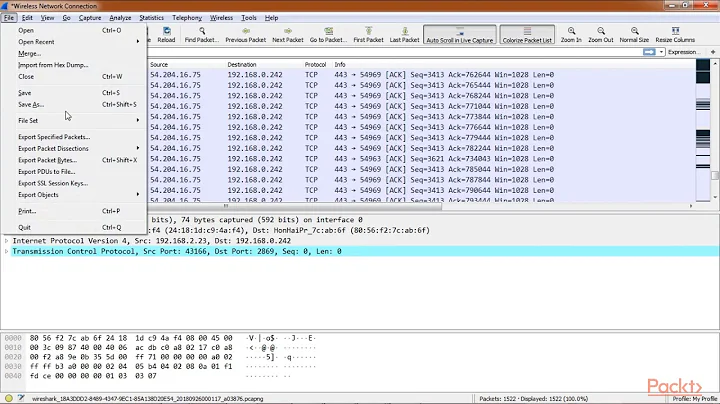Choose Save As... menu entry
This screenshot has width=720, height=404.
coord(73,104)
